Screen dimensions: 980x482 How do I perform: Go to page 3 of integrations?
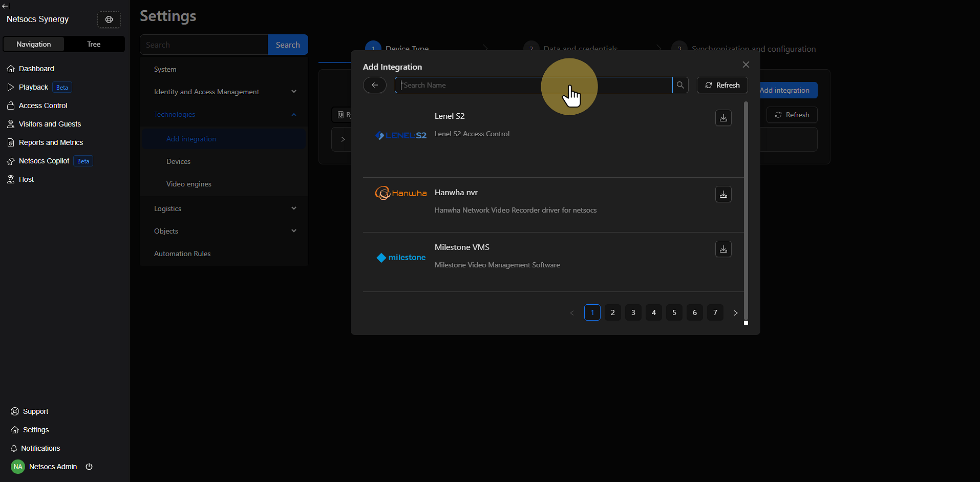point(633,312)
